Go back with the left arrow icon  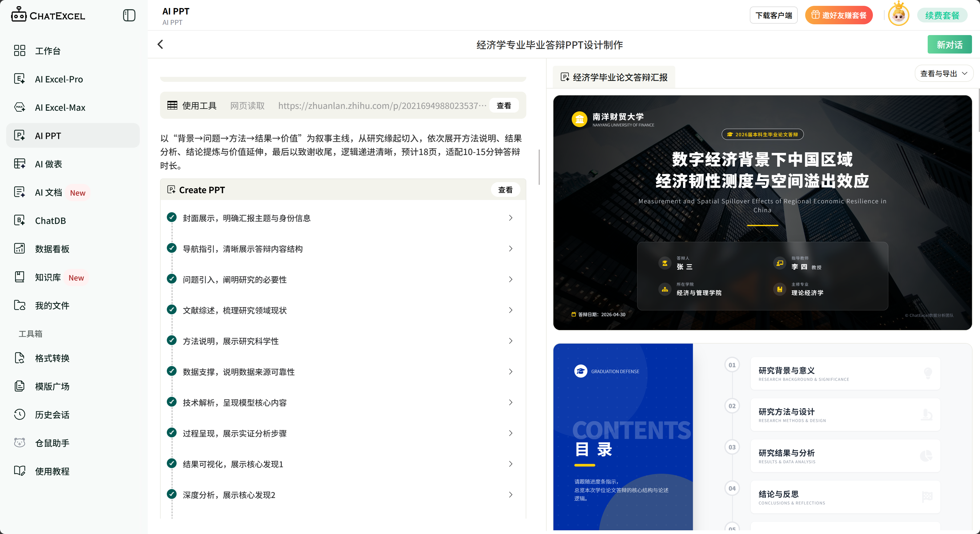(x=160, y=45)
